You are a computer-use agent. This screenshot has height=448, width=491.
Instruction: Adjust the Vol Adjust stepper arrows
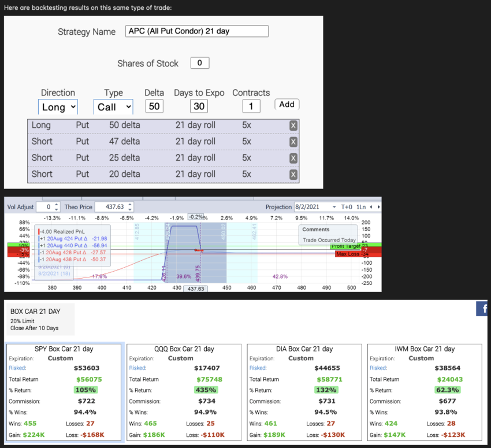[57, 207]
